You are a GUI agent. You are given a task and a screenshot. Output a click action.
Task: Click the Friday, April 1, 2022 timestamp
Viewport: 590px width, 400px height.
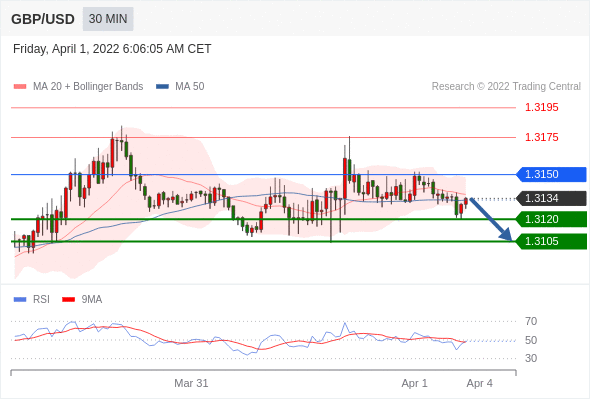[112, 49]
